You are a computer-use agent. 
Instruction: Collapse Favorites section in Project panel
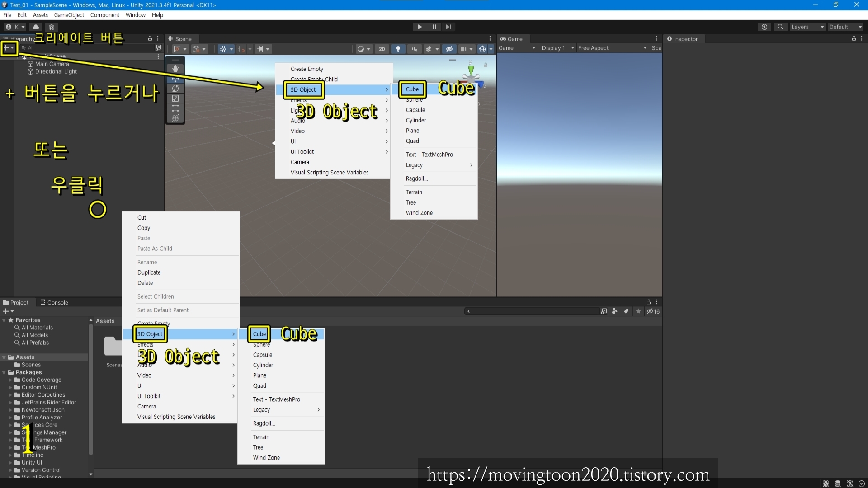4,320
